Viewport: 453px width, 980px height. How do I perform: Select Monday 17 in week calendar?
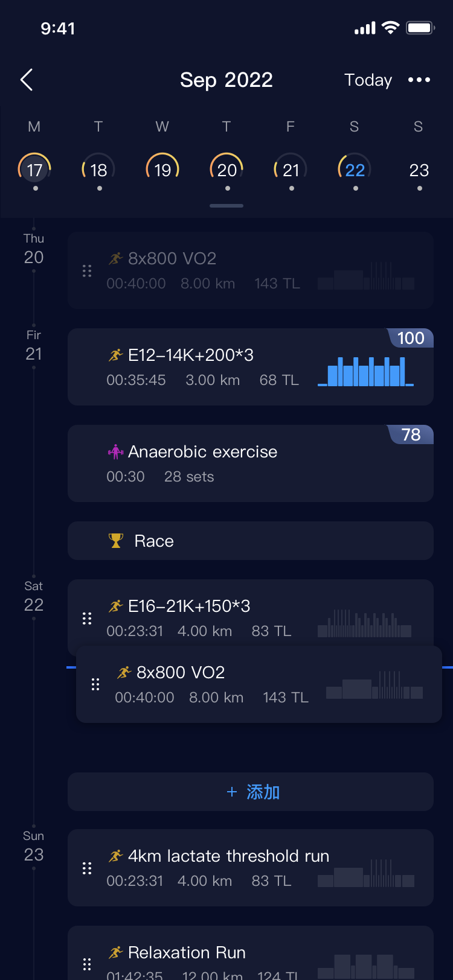(x=34, y=170)
